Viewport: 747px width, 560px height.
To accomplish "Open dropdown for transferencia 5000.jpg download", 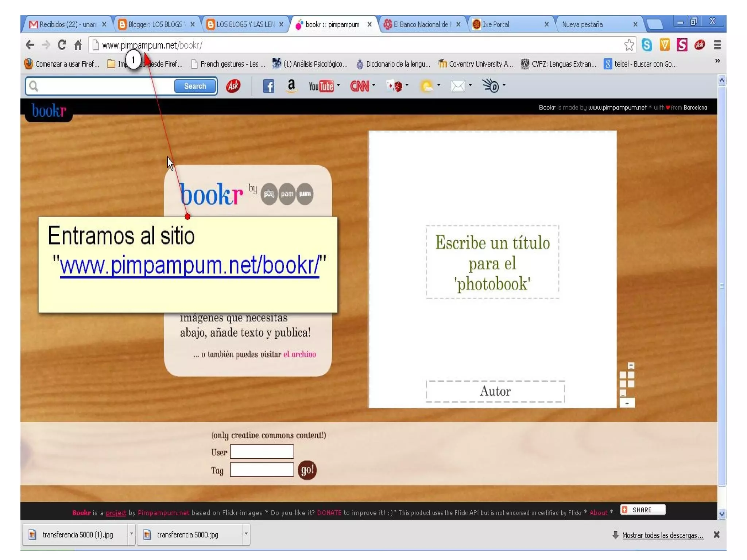I will pyautogui.click(x=246, y=534).
